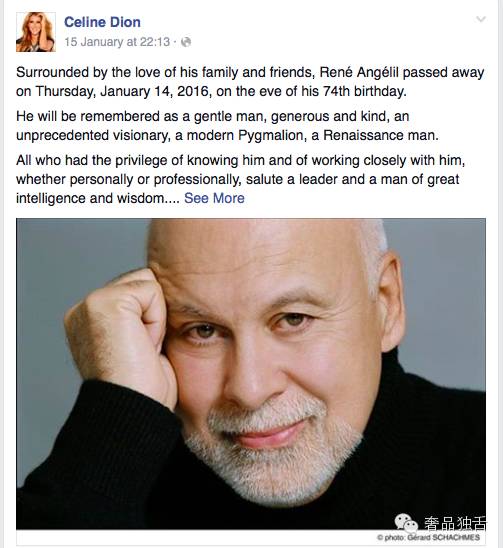Click the words 74th birthday
The image size is (503, 548).
365,91
